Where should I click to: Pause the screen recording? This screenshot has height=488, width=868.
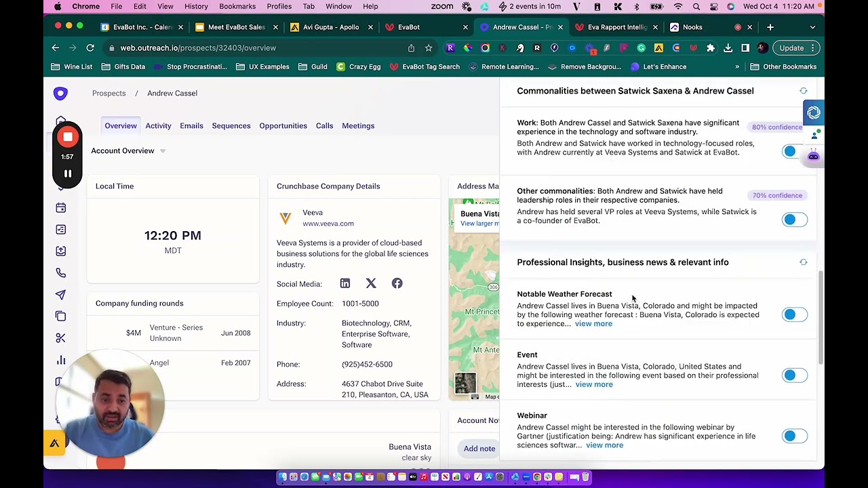tap(68, 174)
